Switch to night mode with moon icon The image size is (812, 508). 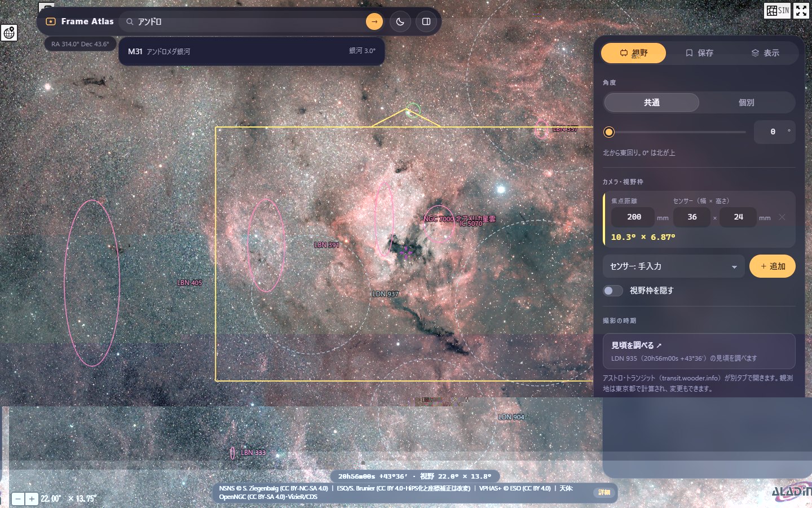click(400, 21)
